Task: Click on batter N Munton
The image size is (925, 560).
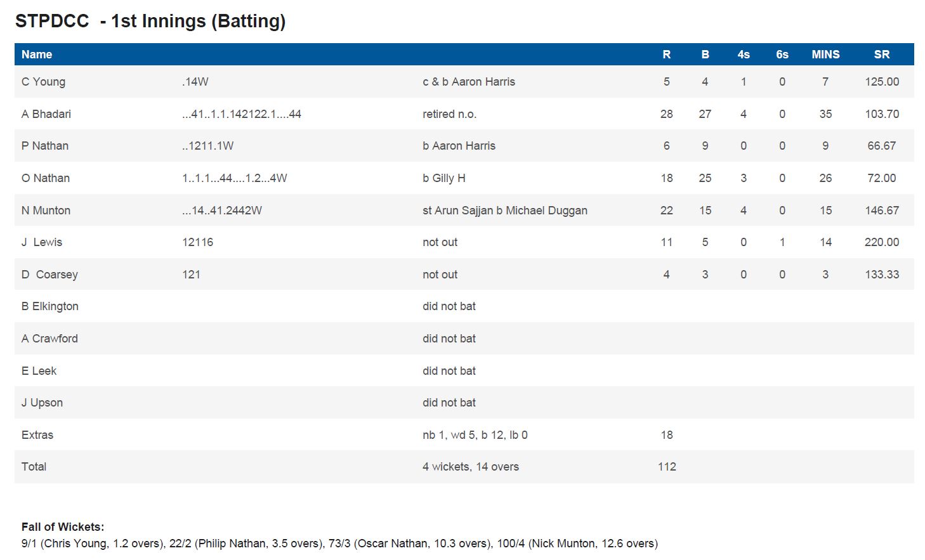Action: click(46, 211)
